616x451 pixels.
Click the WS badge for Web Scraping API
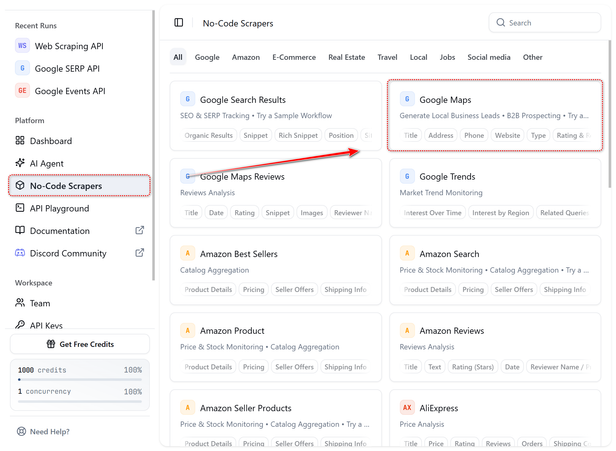pyautogui.click(x=22, y=46)
